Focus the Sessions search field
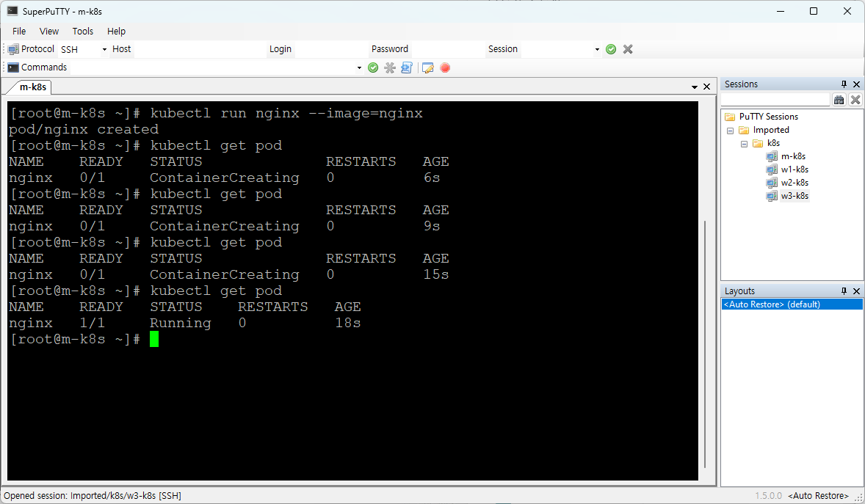The height and width of the screenshot is (504, 865). [775, 99]
